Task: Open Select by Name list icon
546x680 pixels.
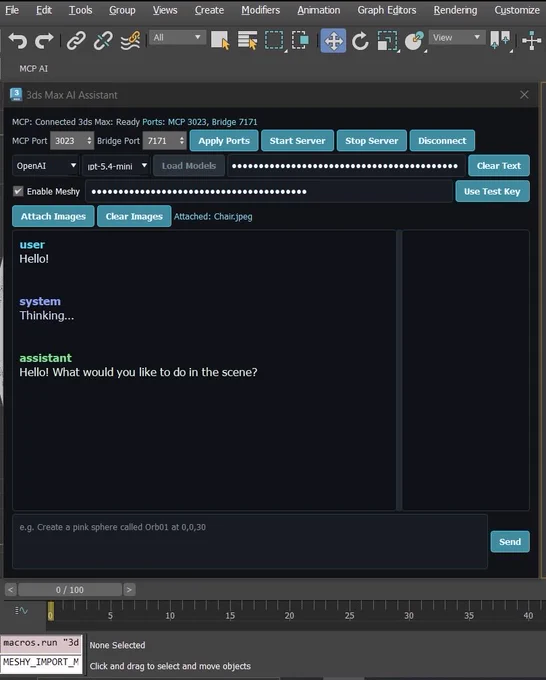Action: click(x=248, y=41)
